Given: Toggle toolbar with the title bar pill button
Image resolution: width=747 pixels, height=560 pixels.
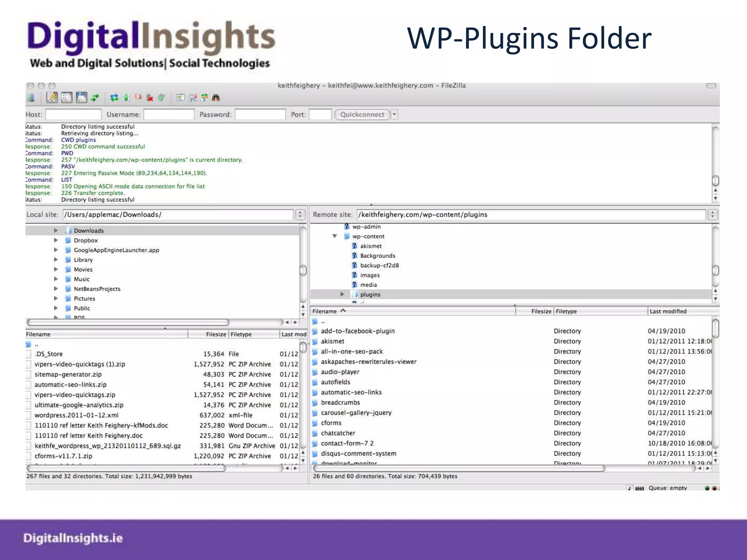Looking at the screenshot, I should point(711,86).
